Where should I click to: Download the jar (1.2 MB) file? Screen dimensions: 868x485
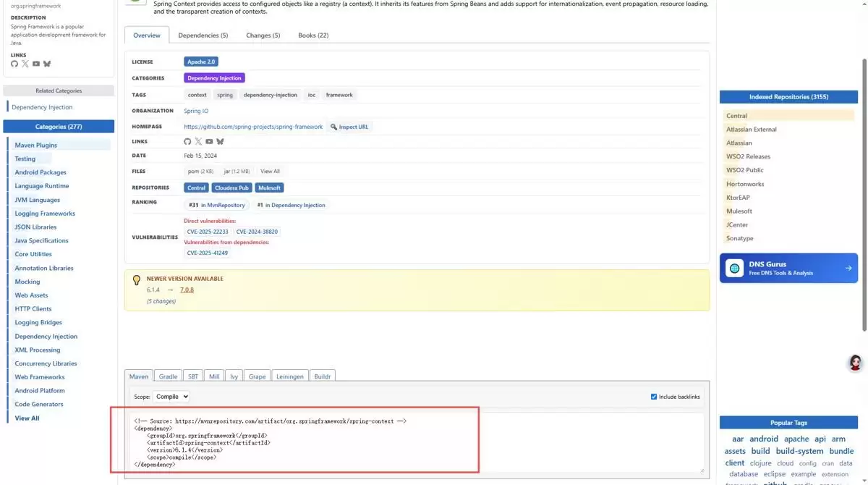(x=237, y=172)
